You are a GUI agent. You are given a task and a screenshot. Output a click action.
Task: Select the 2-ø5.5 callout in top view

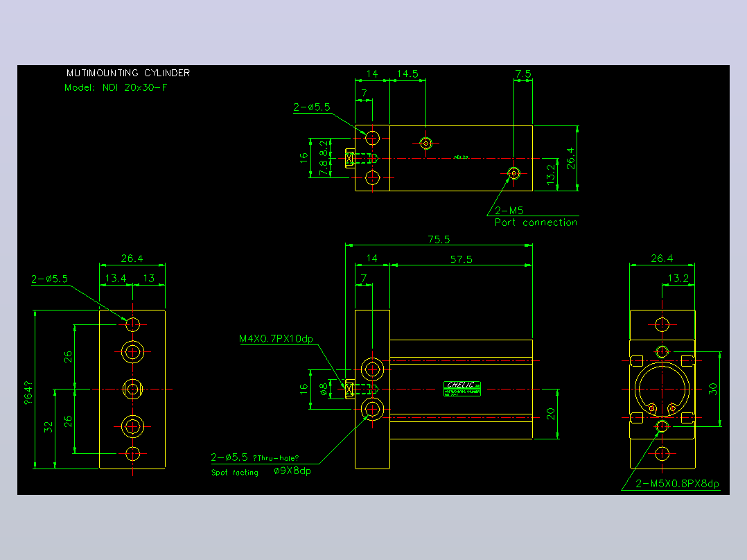[312, 107]
